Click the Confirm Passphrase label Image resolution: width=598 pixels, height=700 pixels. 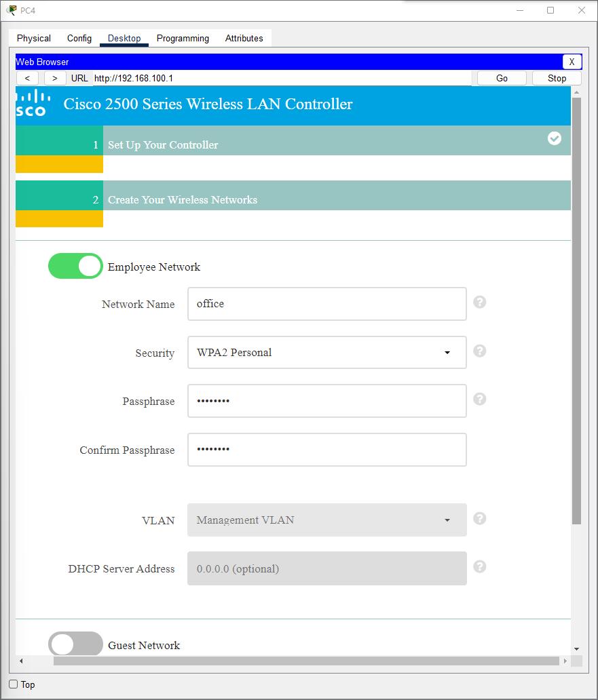(x=128, y=450)
